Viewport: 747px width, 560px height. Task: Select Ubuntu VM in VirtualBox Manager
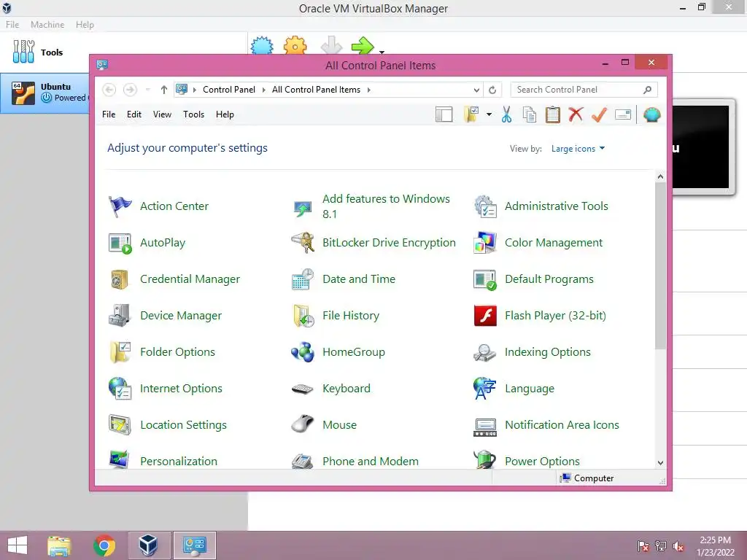45,93
